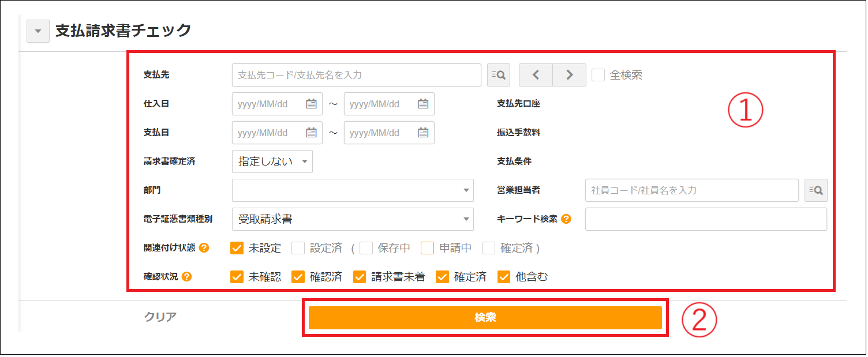
Task: Click the クリア link
Action: [160, 317]
